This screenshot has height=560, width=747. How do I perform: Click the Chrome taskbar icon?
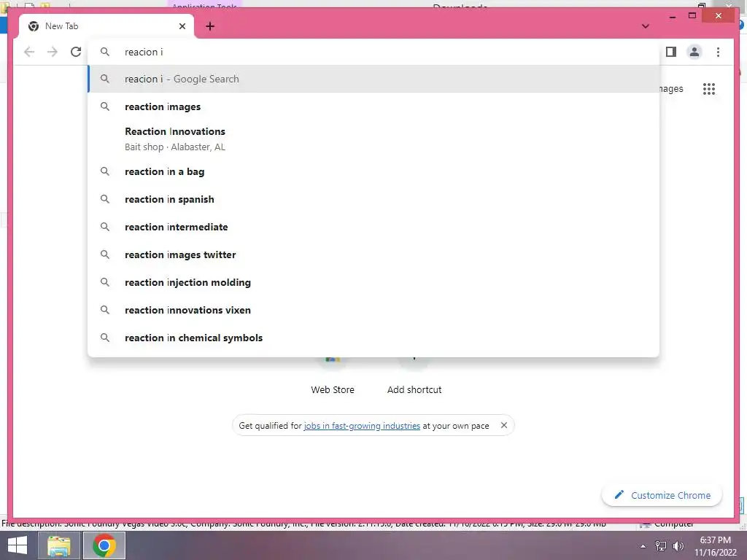(x=104, y=545)
